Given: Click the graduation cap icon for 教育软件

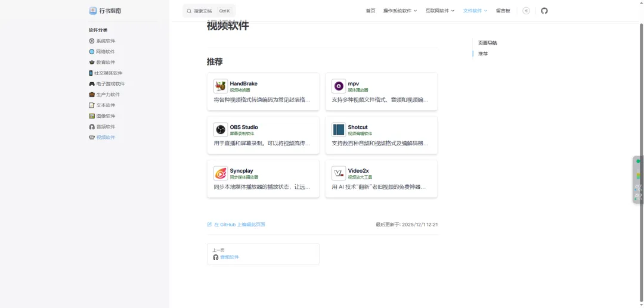Looking at the screenshot, I should pos(92,63).
